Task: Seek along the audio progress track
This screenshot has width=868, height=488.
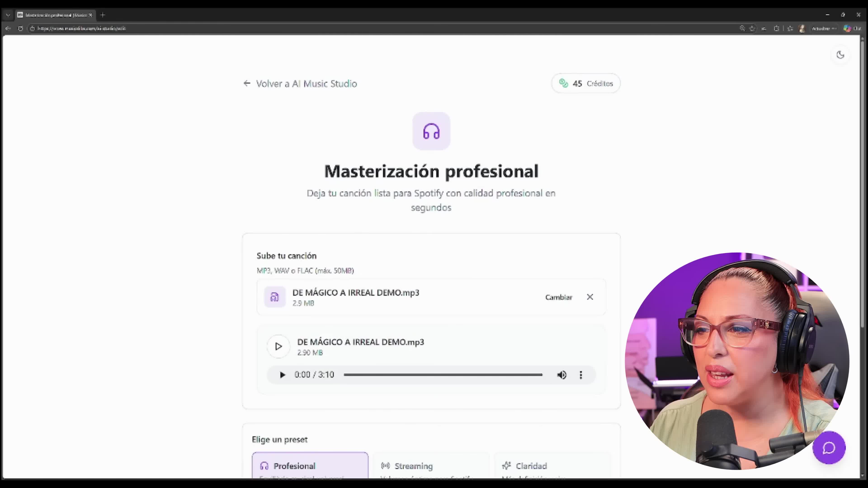Action: (443, 375)
